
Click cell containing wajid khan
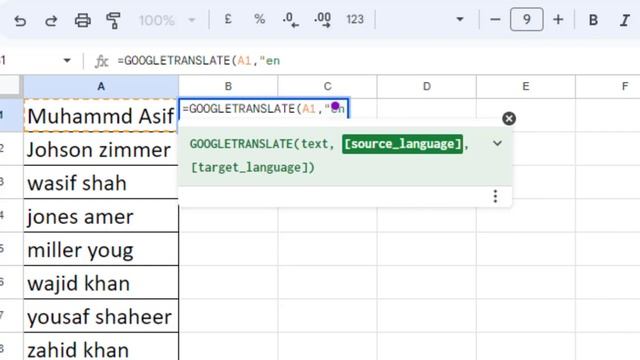coord(101,283)
